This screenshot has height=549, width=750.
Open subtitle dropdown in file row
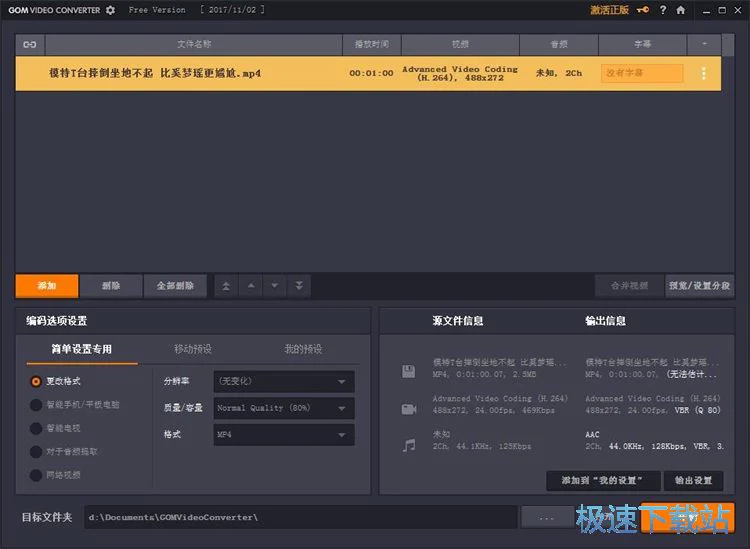tap(642, 73)
